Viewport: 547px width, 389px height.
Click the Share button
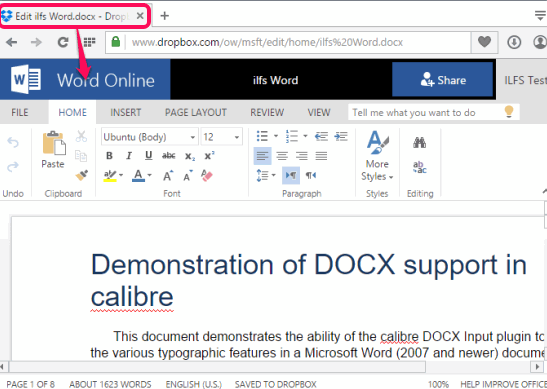click(x=442, y=80)
